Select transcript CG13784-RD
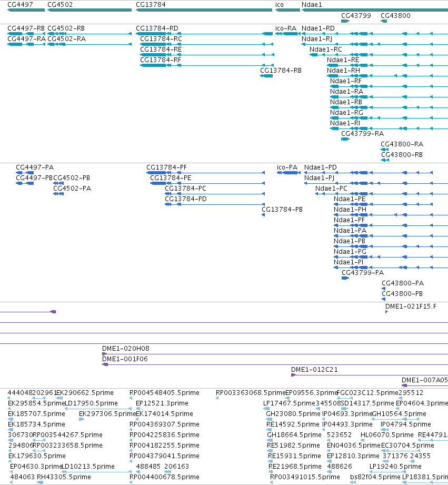Screen dimensions: 448x485 [x=157, y=28]
